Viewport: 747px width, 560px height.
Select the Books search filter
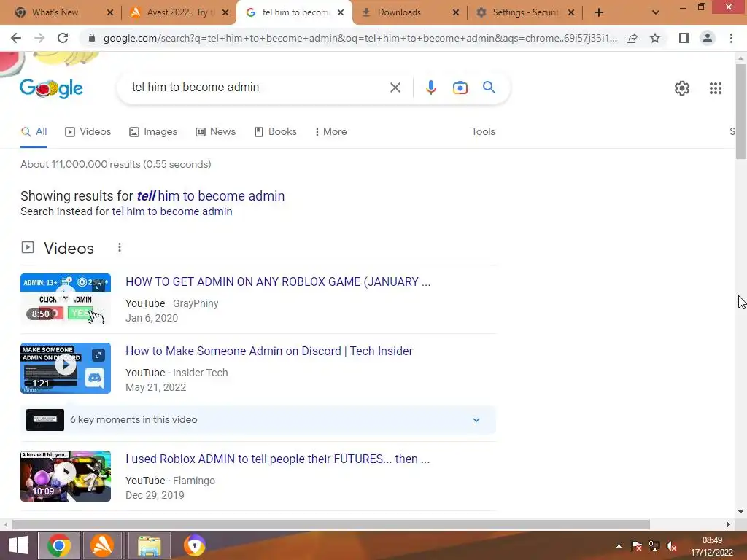click(275, 132)
